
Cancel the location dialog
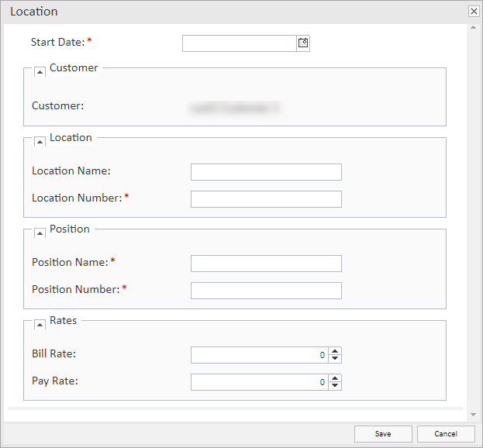point(446,434)
